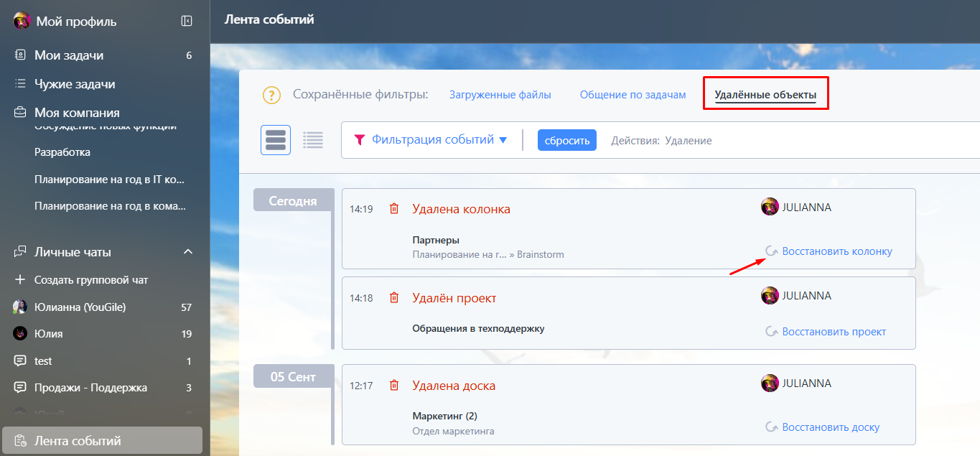
Task: Click the Сегодня date label
Action: [293, 201]
